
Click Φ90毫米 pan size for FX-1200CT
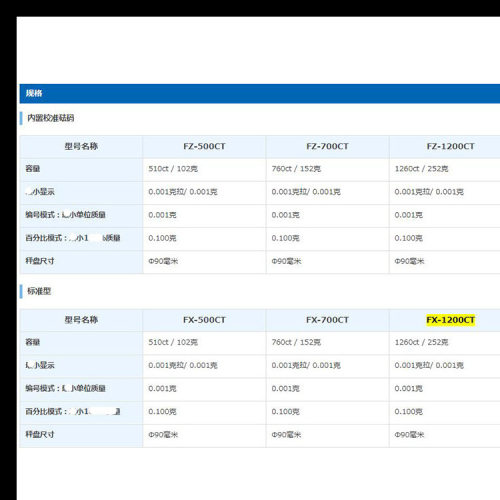tap(409, 435)
